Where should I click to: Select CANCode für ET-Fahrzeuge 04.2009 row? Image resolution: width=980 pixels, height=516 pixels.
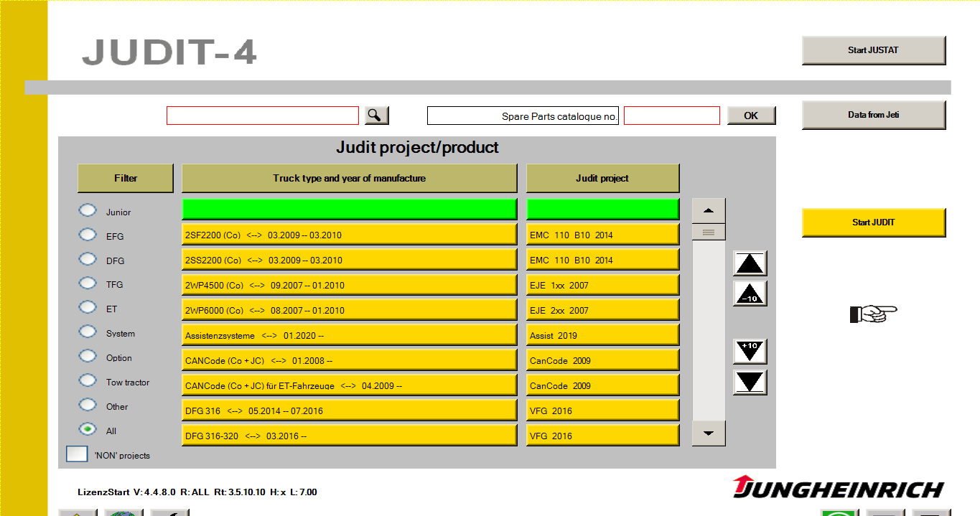pyautogui.click(x=349, y=385)
